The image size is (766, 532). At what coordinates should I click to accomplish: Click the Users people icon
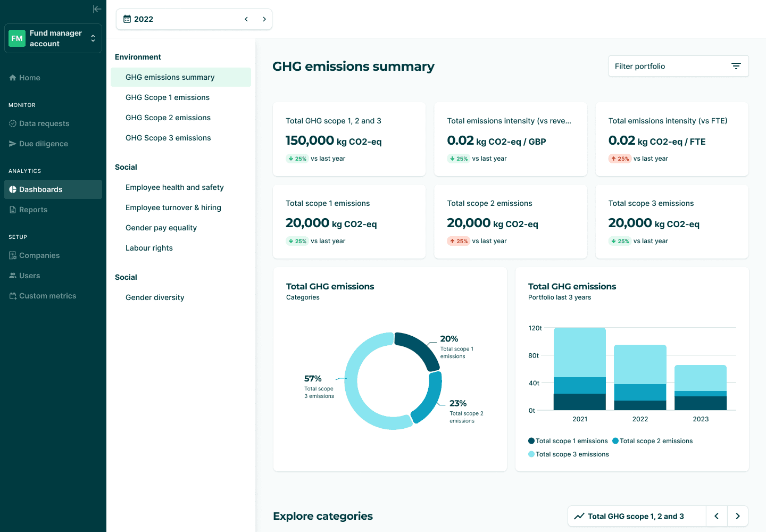tap(13, 276)
